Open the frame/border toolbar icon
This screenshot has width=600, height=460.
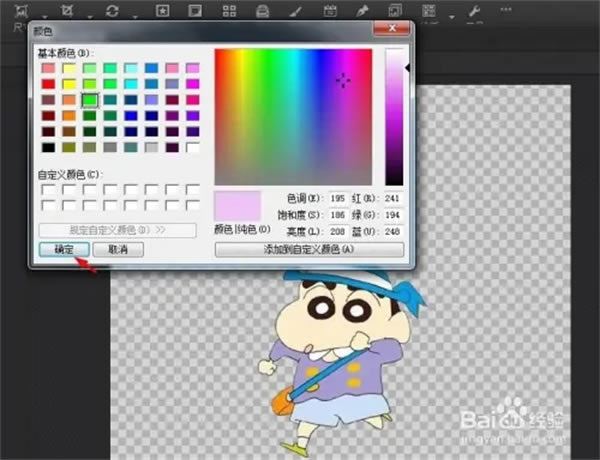coord(195,11)
